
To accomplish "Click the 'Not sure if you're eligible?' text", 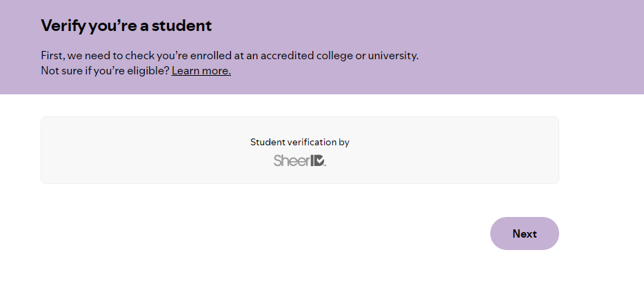I will 105,70.
